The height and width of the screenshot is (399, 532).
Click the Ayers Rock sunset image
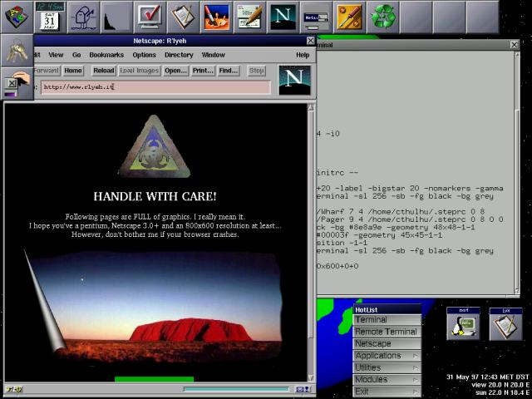tap(155, 303)
